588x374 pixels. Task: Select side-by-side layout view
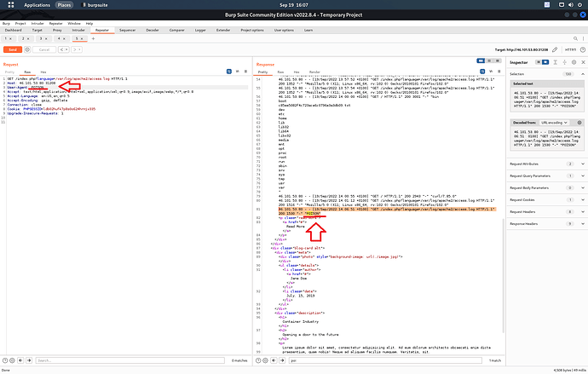[x=481, y=60]
